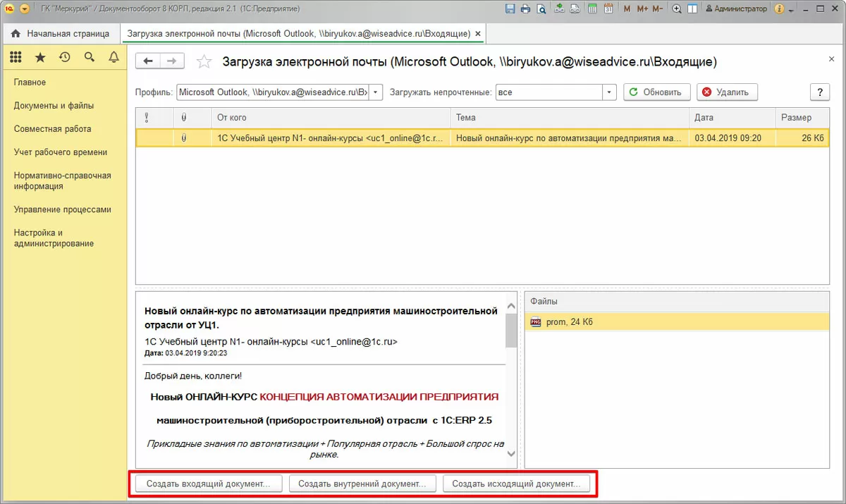Click the gray tray icon beside the green-arrow icon

click(575, 9)
